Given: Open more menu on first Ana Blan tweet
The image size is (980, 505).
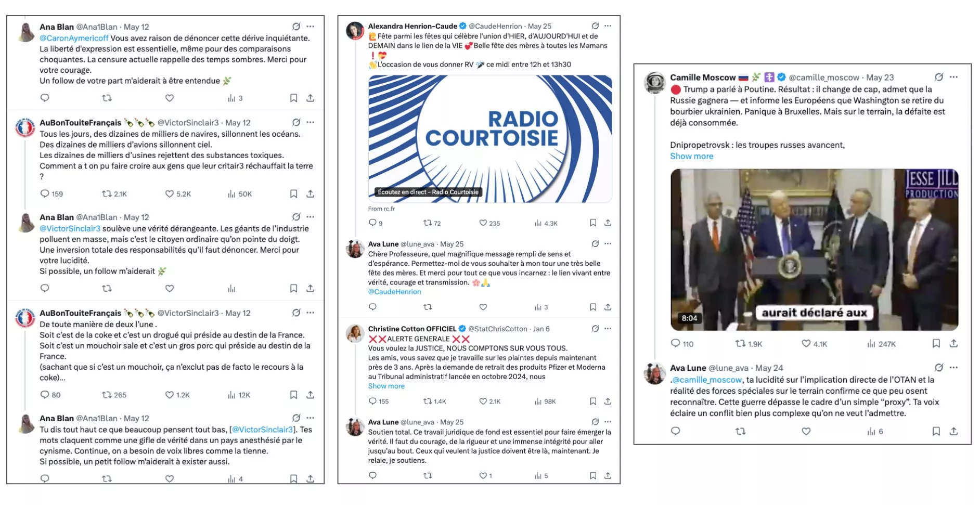Looking at the screenshot, I should [x=311, y=27].
